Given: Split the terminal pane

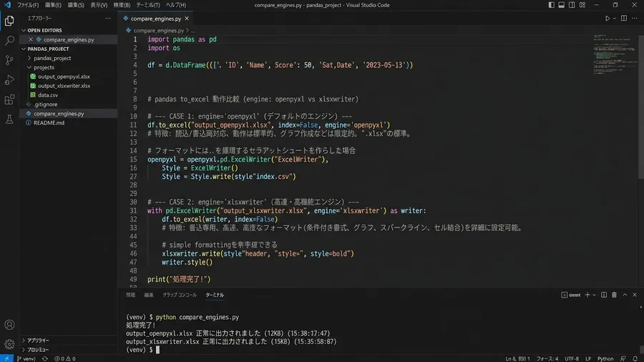Looking at the screenshot, I should click(604, 295).
